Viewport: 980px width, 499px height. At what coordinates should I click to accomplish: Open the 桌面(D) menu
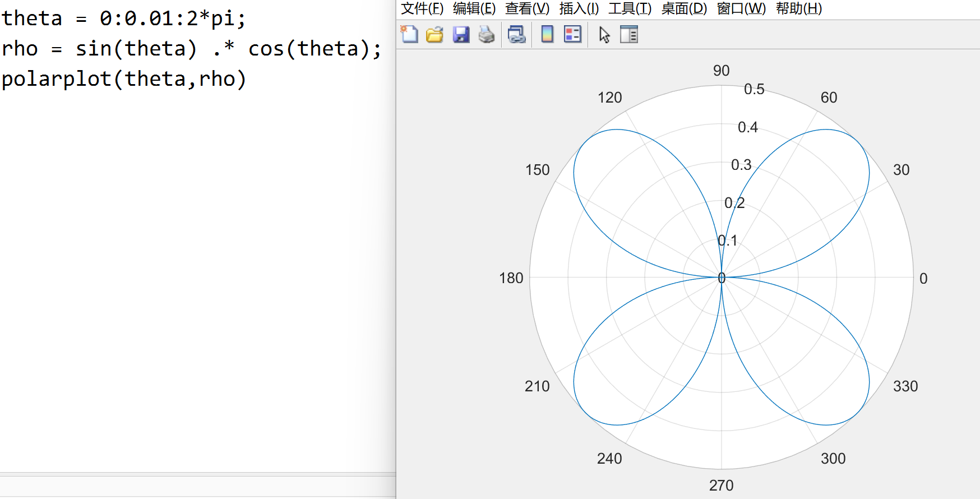click(x=684, y=8)
